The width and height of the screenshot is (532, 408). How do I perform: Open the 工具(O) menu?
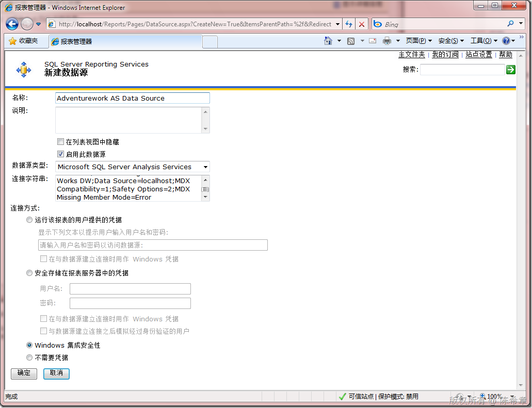click(484, 41)
